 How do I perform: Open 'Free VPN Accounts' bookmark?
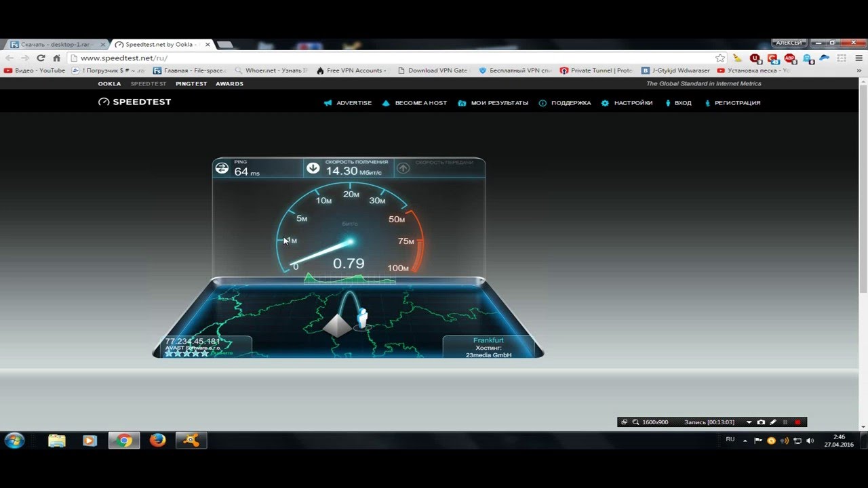(x=352, y=70)
